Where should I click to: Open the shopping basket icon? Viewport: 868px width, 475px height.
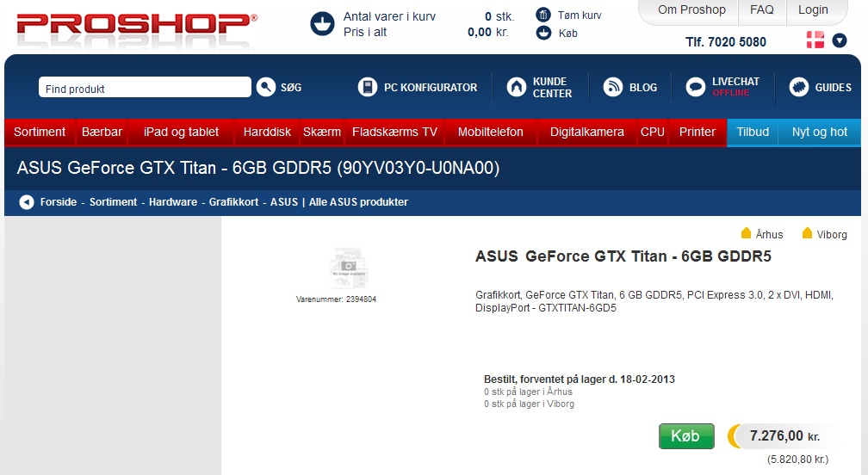click(x=322, y=24)
